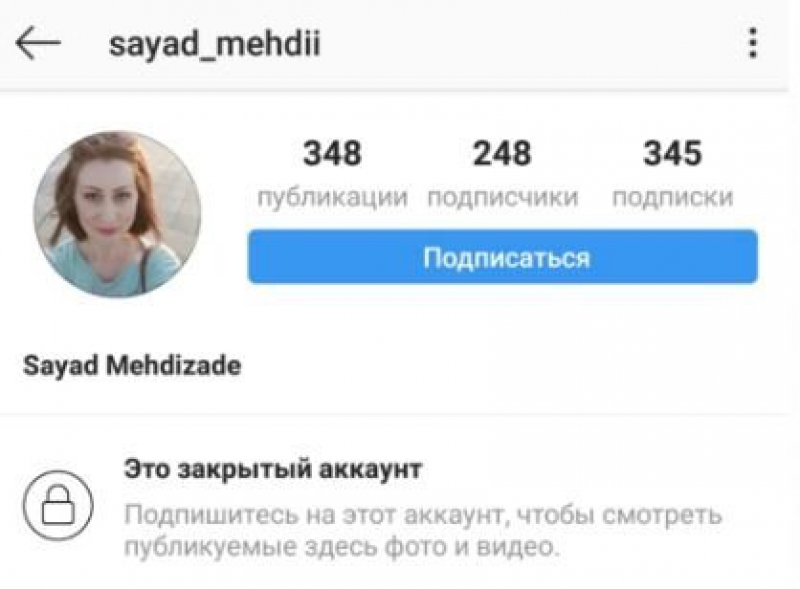Click the padlock private account icon
This screenshot has width=800, height=589.
pos(58,505)
